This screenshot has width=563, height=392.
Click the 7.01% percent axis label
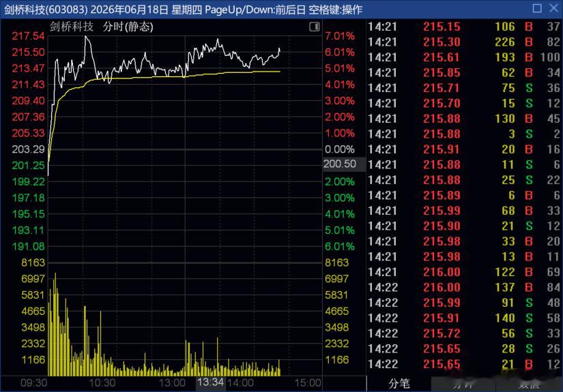(x=340, y=36)
